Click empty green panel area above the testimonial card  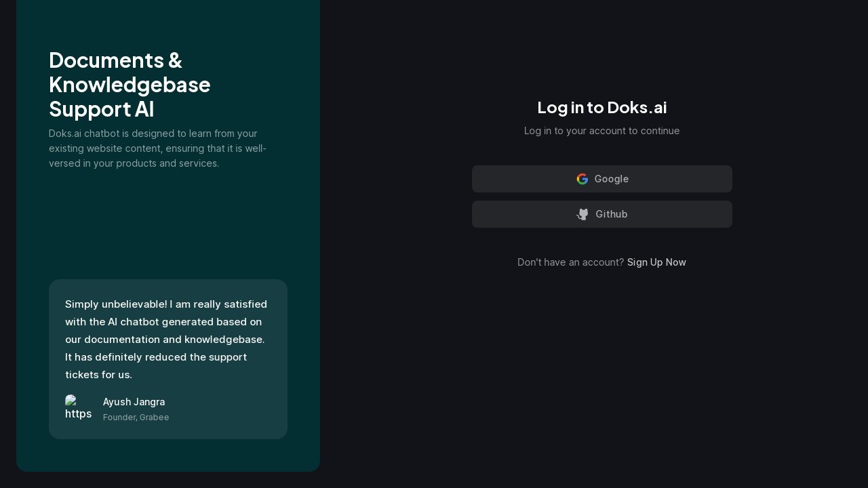pyautogui.click(x=168, y=224)
